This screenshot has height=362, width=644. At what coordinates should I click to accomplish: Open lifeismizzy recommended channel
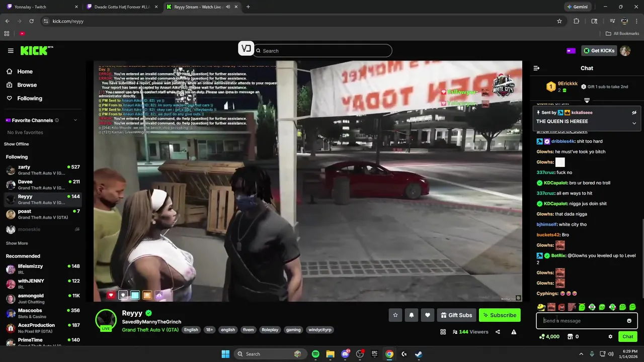tap(43, 269)
